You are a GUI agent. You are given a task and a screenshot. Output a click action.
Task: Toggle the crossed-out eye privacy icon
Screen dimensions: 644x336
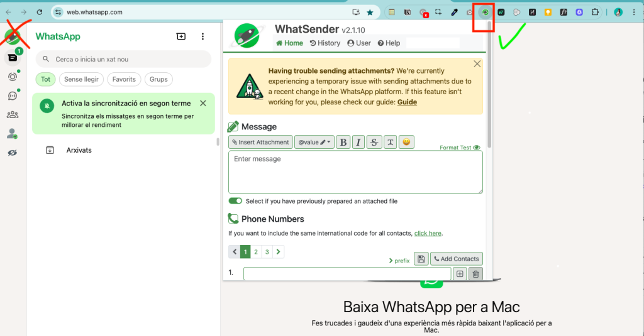(x=12, y=153)
